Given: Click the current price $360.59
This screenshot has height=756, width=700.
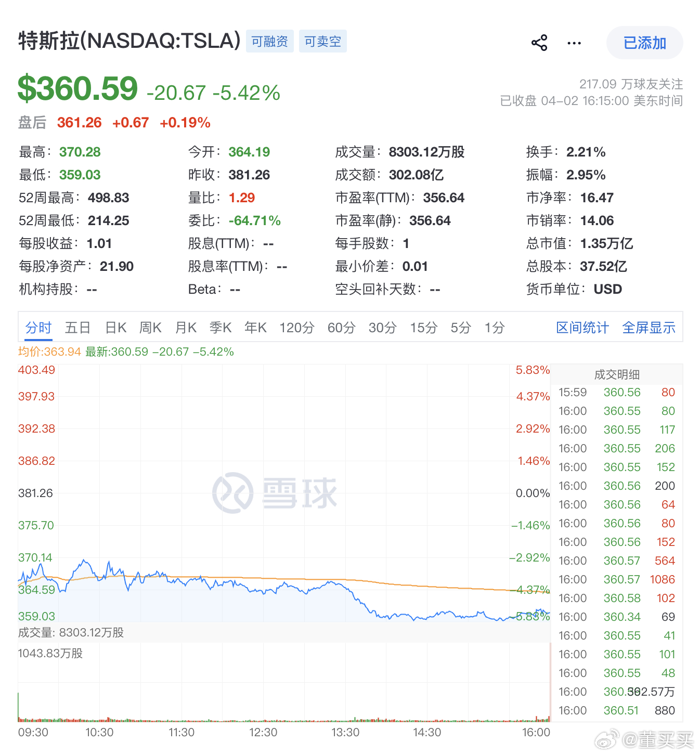Looking at the screenshot, I should point(78,88).
